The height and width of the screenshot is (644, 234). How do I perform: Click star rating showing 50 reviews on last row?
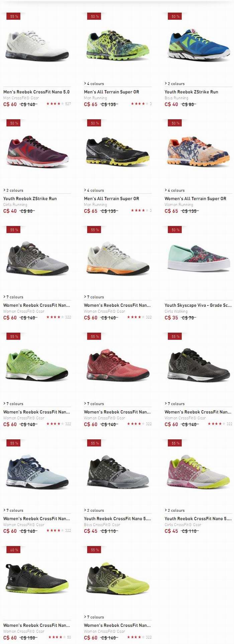click(x=55, y=637)
